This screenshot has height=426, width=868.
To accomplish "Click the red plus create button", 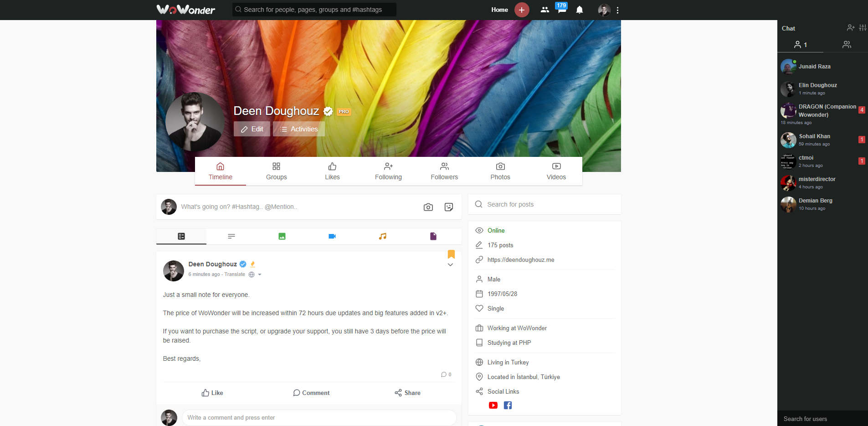I will click(x=522, y=10).
